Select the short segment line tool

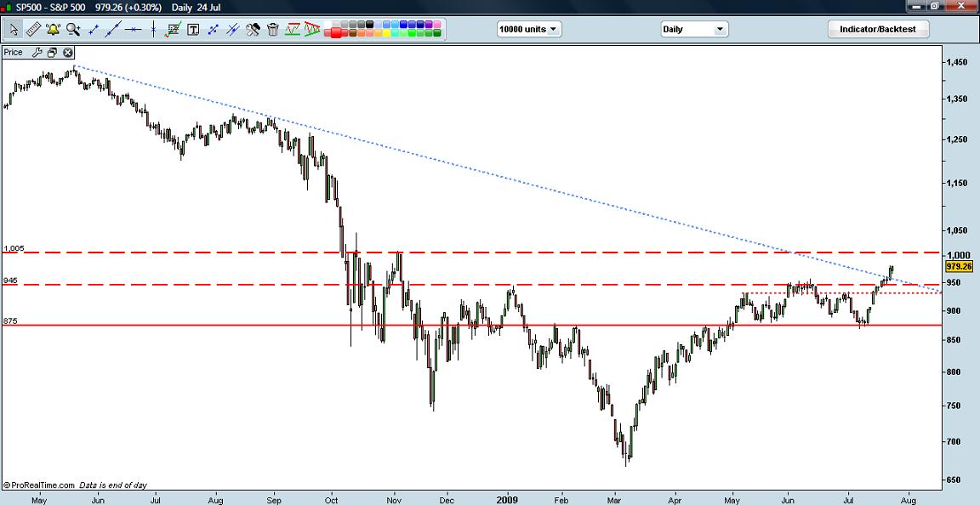[94, 29]
